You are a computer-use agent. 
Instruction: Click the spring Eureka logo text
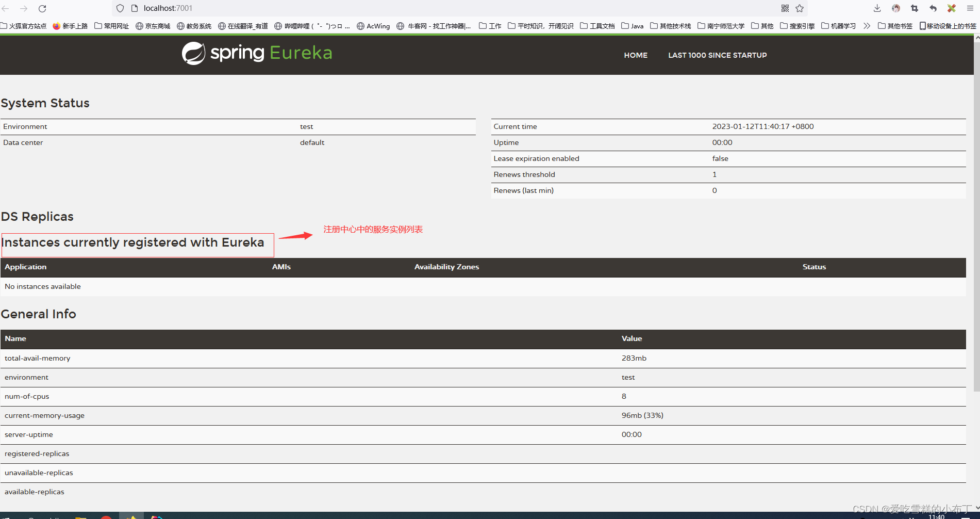271,53
